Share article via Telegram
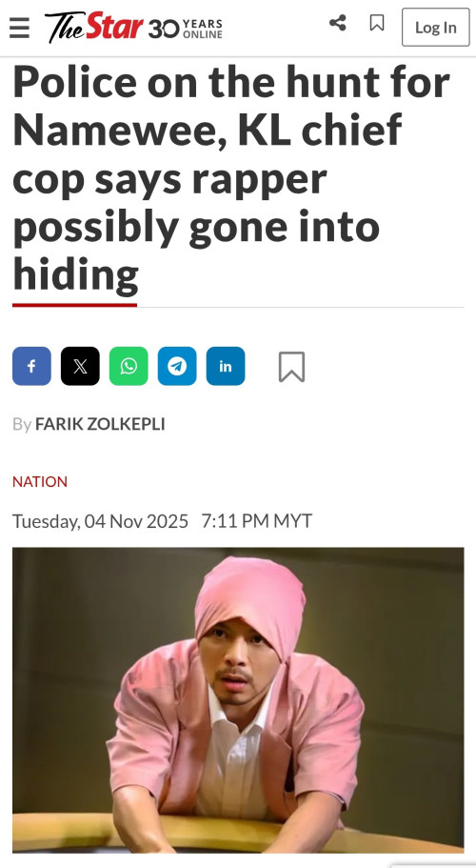The height and width of the screenshot is (868, 476). click(x=177, y=366)
